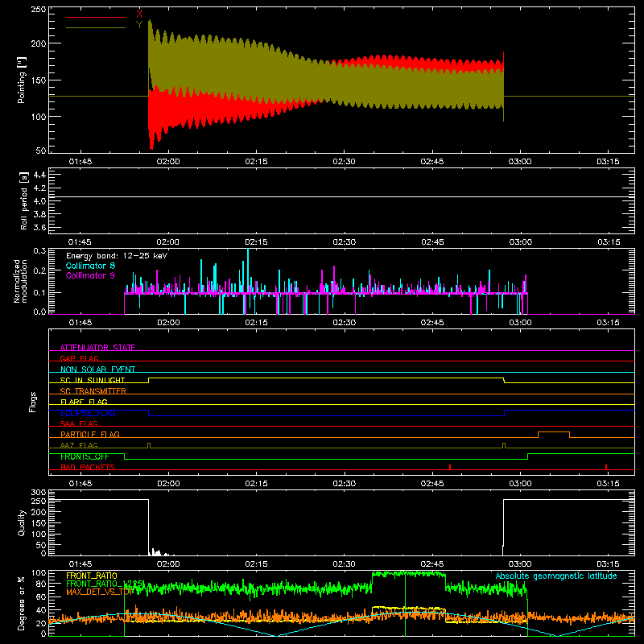Image resolution: width=644 pixels, height=644 pixels.
Task: Click 01:45 time label under Flags plot
Action: pos(80,484)
